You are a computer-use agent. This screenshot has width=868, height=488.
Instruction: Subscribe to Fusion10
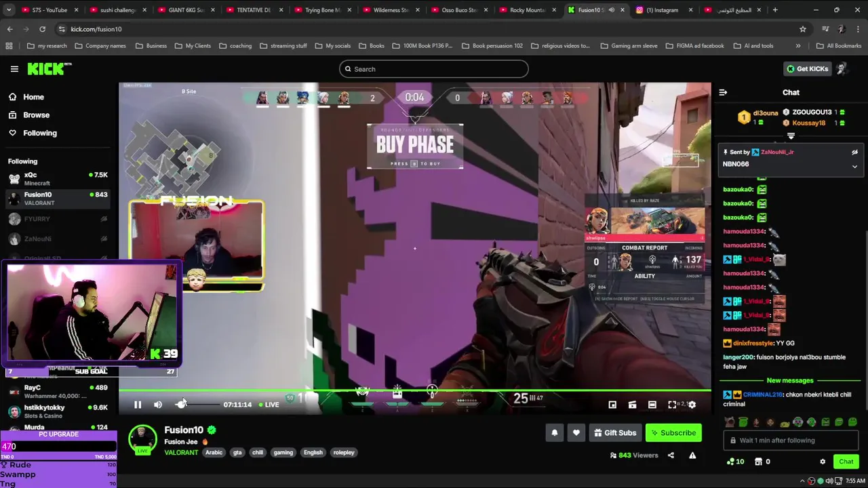pyautogui.click(x=673, y=433)
